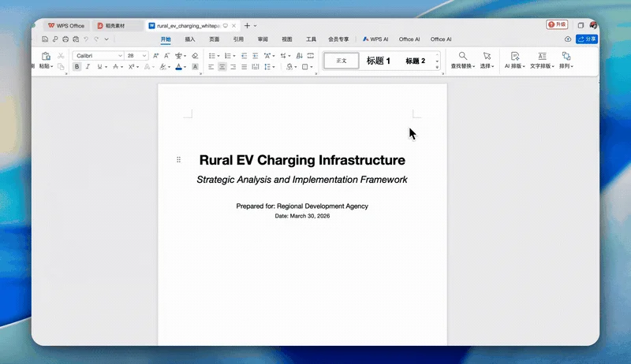Click the distributed alignment icon

(255, 67)
